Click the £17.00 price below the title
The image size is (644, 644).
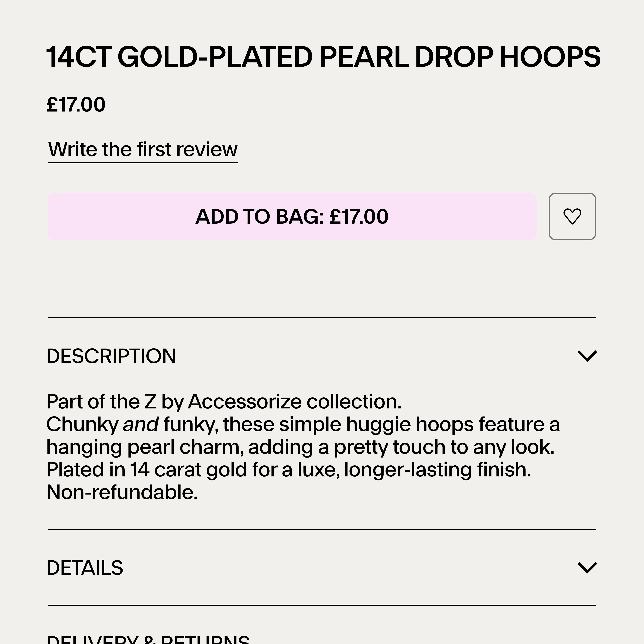[x=76, y=104]
